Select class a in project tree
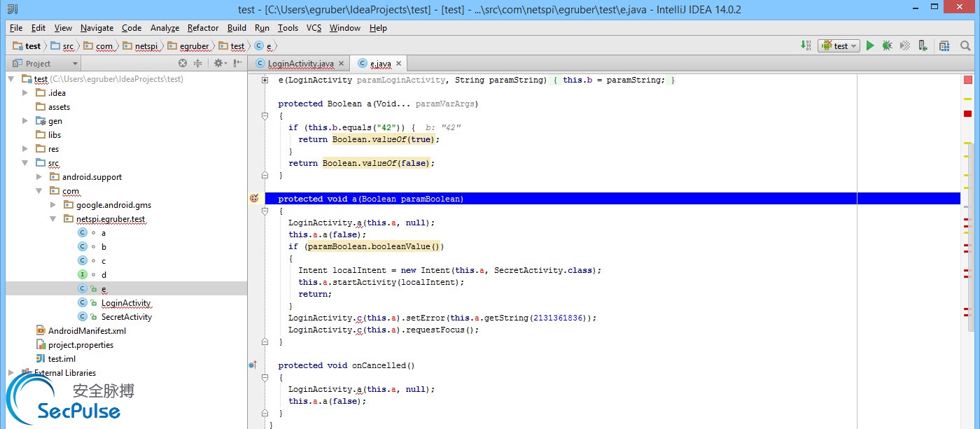The image size is (980, 429). tap(104, 233)
